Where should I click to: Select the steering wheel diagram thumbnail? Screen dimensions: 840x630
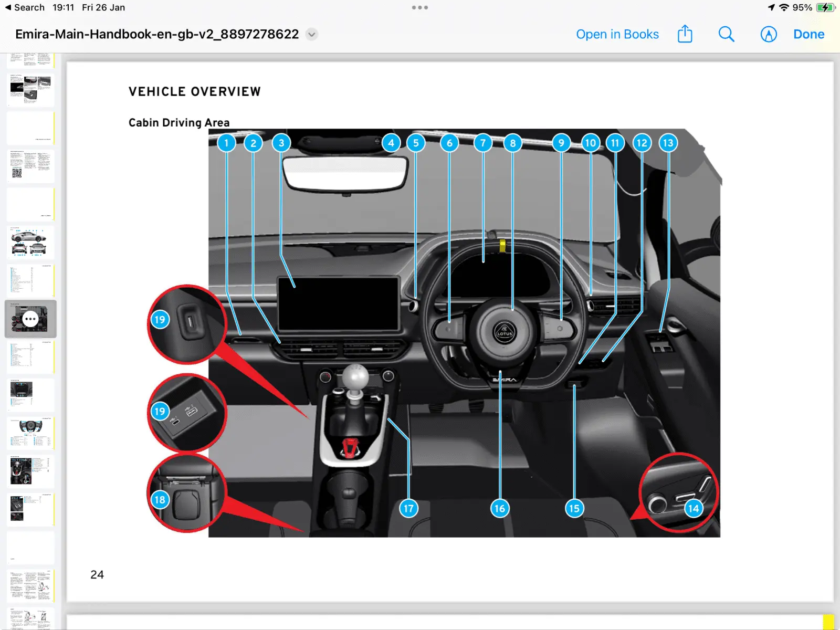[x=30, y=433]
